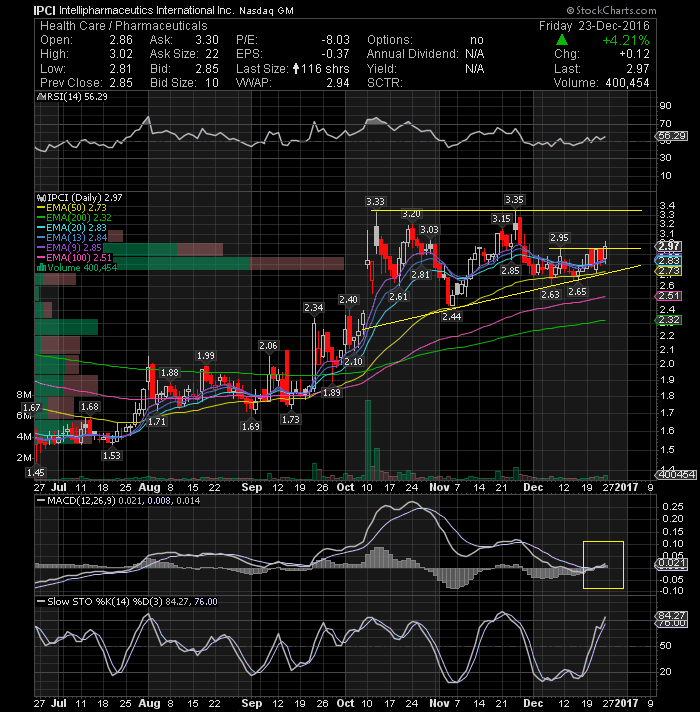The image size is (700, 712).
Task: Click the 1.67 price label
Action: point(32,407)
